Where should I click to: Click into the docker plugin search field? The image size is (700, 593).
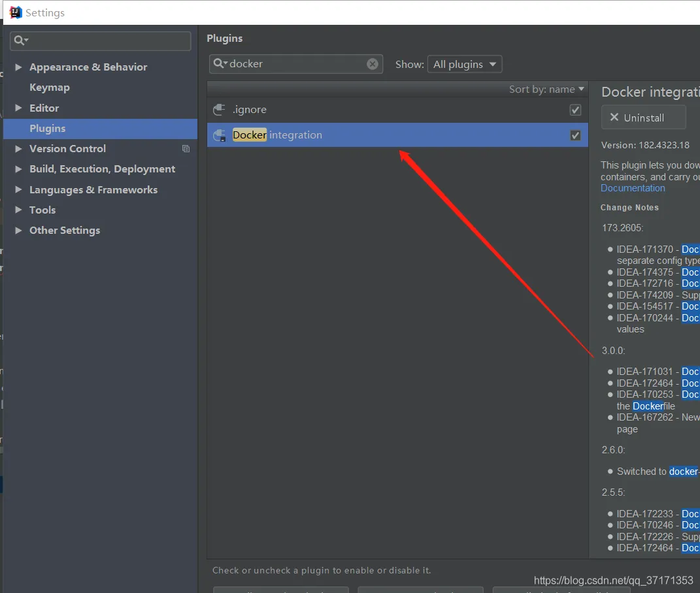pyautogui.click(x=296, y=64)
